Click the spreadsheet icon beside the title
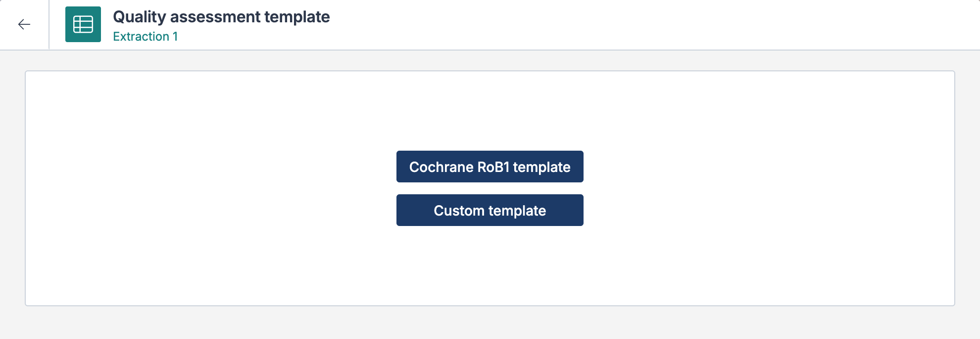 (x=83, y=24)
